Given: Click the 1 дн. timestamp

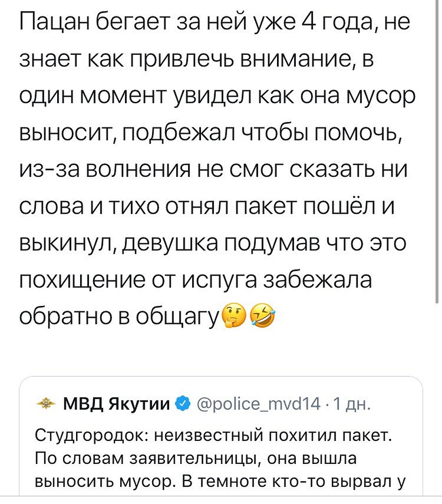Looking at the screenshot, I should coord(352,404).
